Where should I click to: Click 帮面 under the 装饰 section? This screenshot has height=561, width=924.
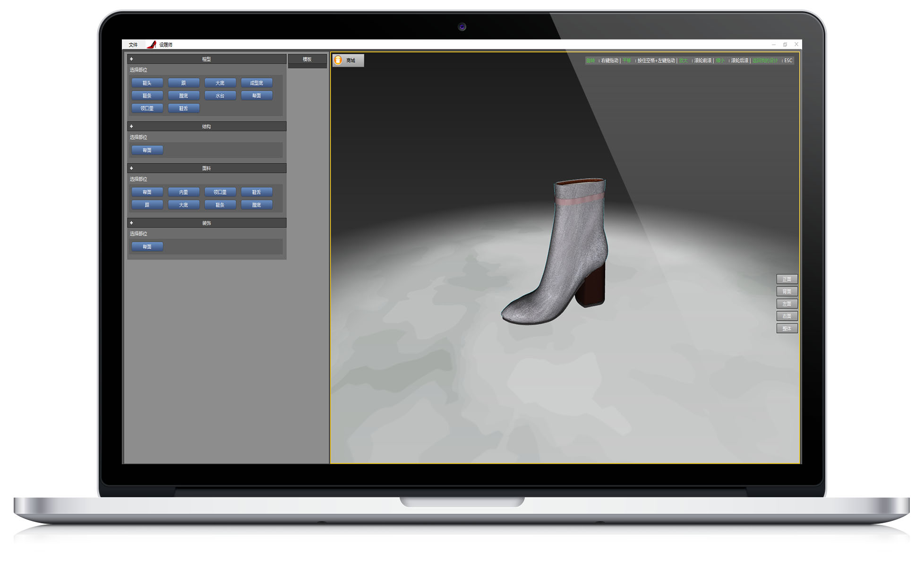[x=147, y=246]
